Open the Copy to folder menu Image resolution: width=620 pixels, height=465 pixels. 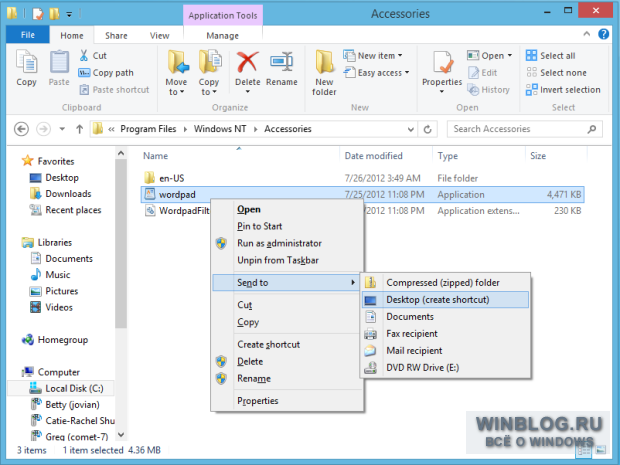[x=209, y=72]
